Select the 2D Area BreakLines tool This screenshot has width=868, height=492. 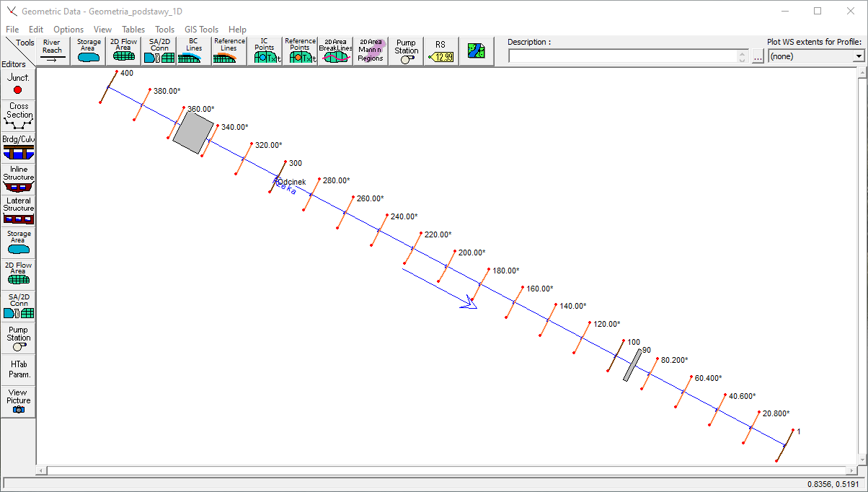point(335,51)
